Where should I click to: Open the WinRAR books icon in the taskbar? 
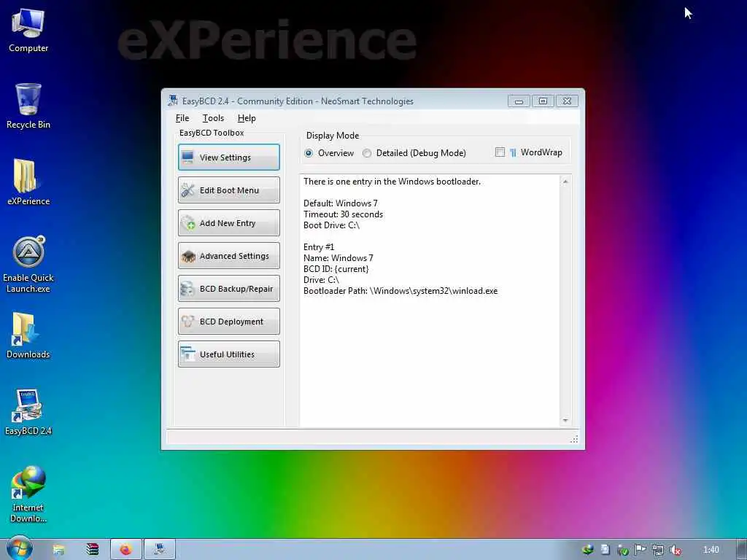[92, 550]
